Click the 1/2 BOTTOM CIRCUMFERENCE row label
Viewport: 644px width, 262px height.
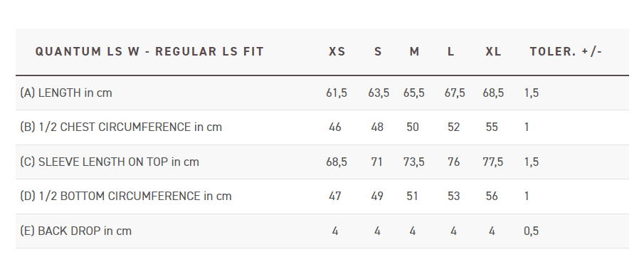point(126,197)
